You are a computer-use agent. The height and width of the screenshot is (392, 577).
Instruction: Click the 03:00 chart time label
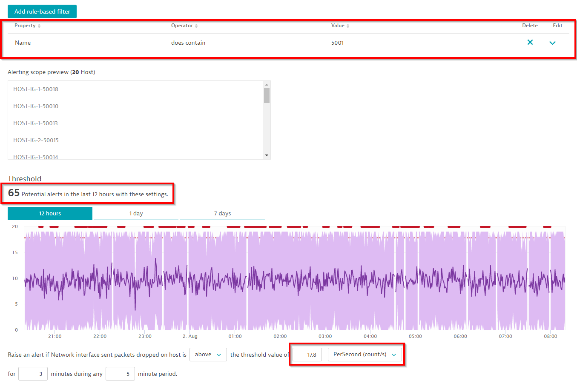325,336
